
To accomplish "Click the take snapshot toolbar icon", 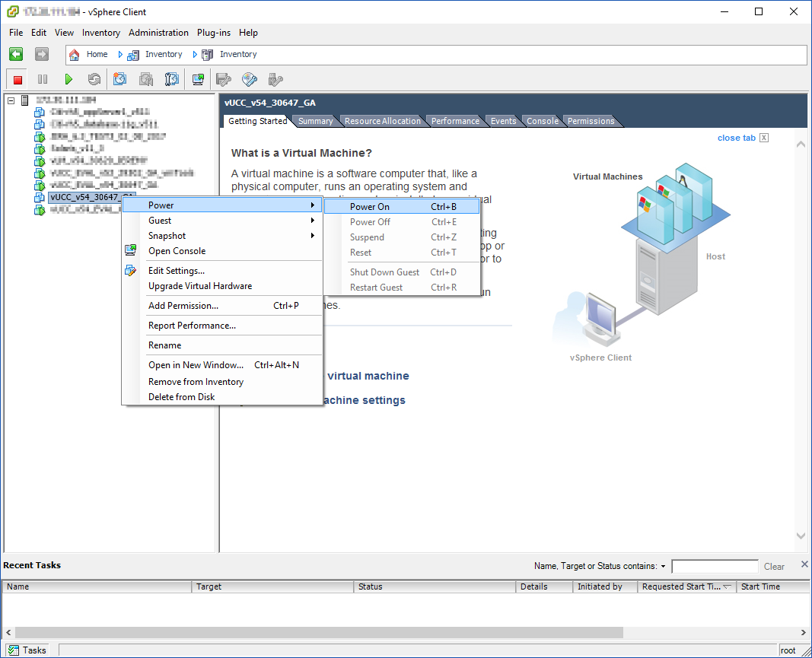I will 119,79.
